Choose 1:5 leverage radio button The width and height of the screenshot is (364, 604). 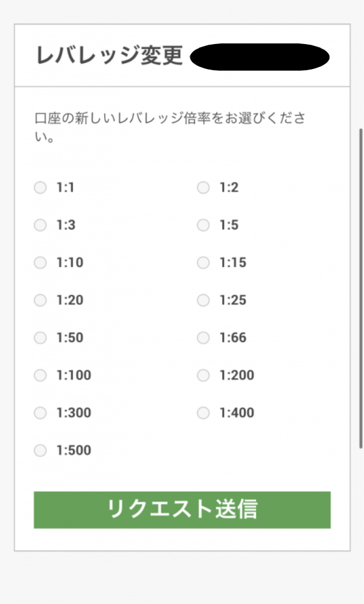(203, 225)
